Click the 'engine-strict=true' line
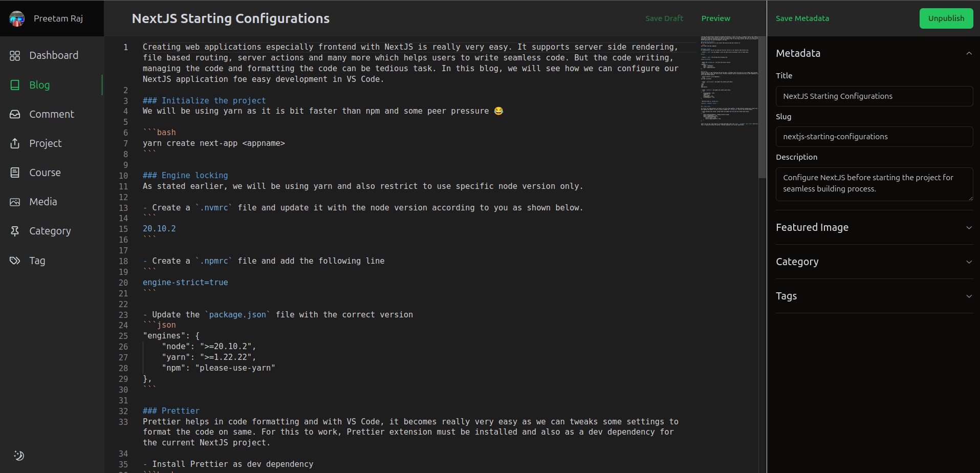The width and height of the screenshot is (980, 473). pos(185,283)
